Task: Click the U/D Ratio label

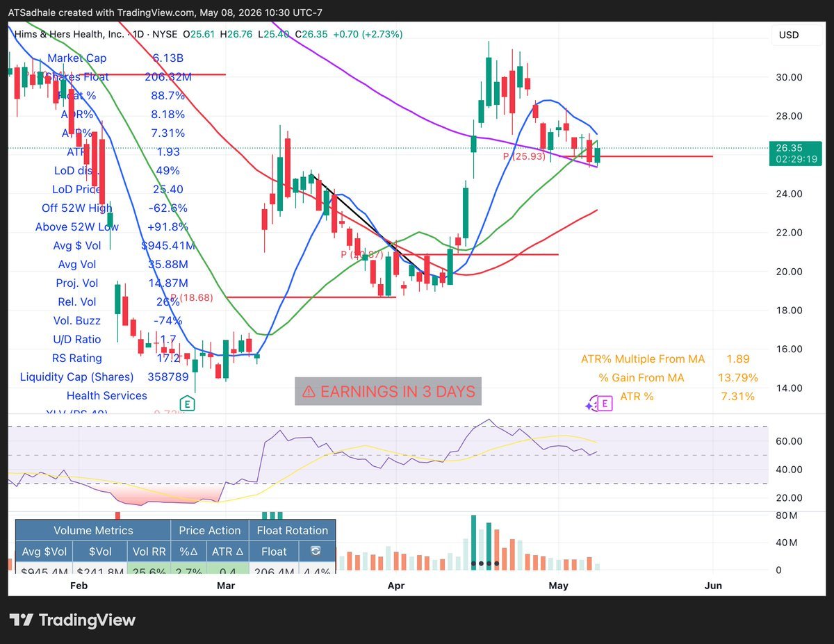Action: click(x=77, y=340)
